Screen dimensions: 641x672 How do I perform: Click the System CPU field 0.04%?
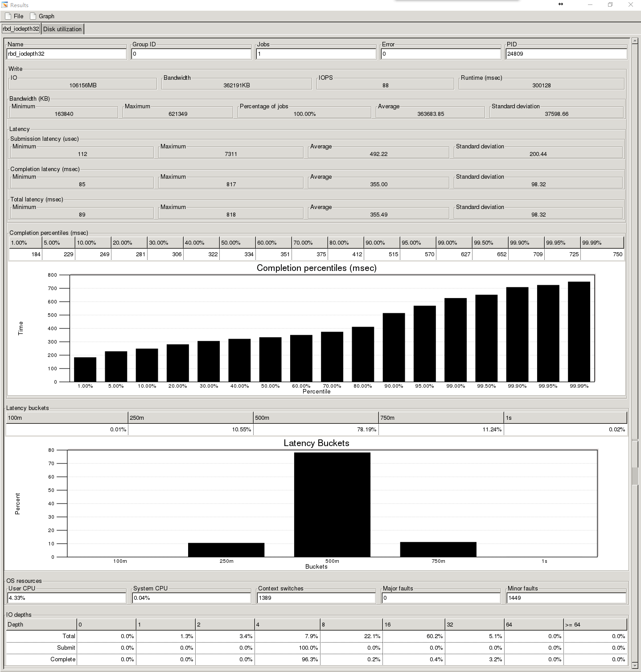tap(192, 598)
